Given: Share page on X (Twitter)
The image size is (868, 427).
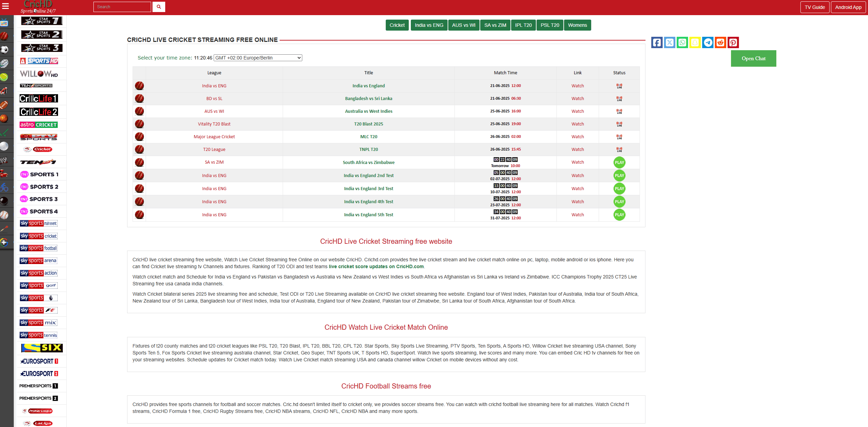Looking at the screenshot, I should [669, 43].
